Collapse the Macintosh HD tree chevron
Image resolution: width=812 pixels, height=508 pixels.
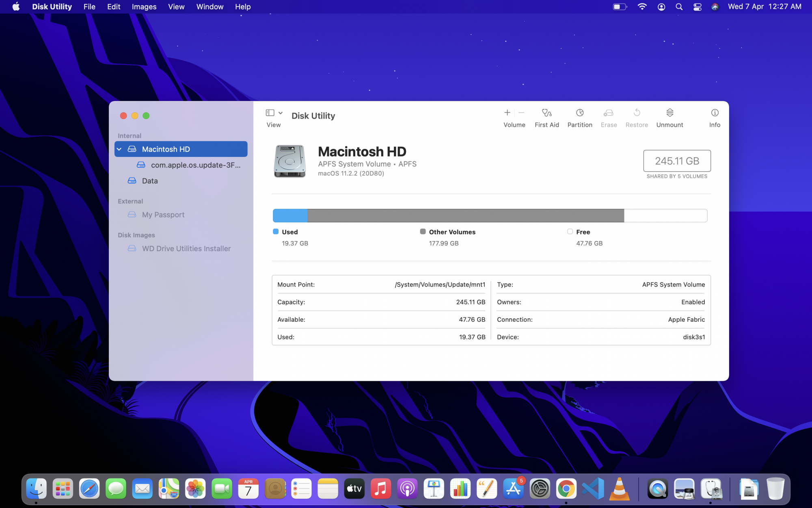click(119, 149)
